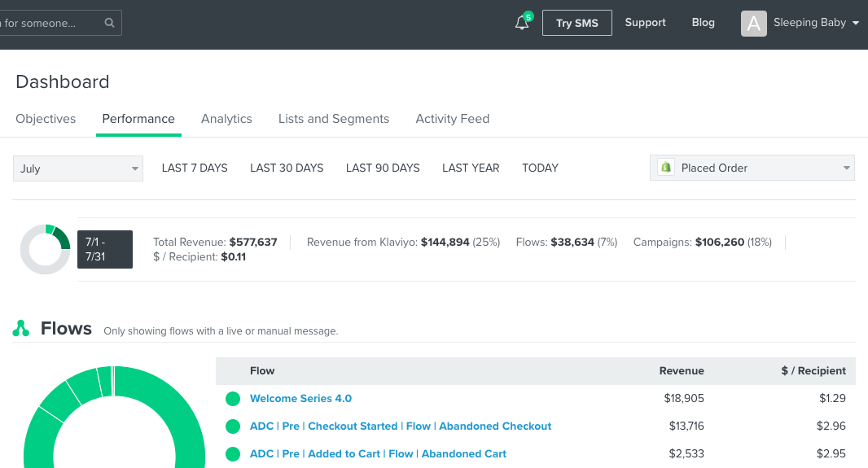
Task: Click the green dot beside Welcome Series 4.0
Action: click(233, 398)
